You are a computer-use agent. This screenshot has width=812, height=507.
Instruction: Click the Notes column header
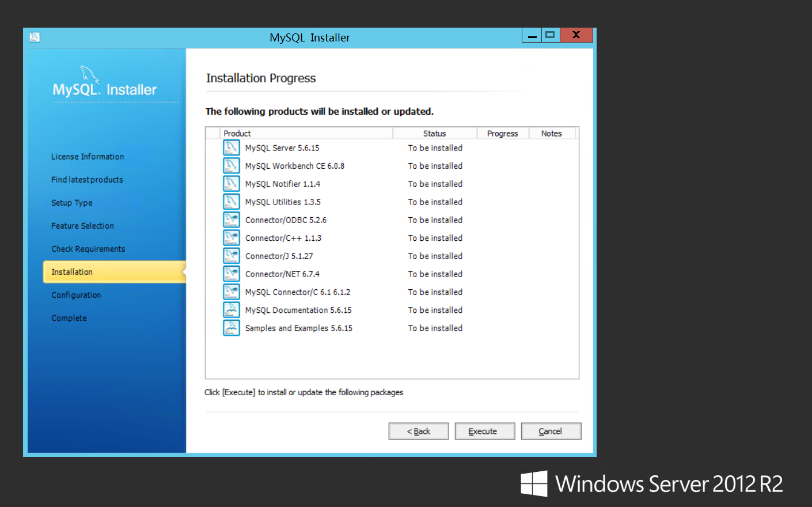pyautogui.click(x=552, y=133)
